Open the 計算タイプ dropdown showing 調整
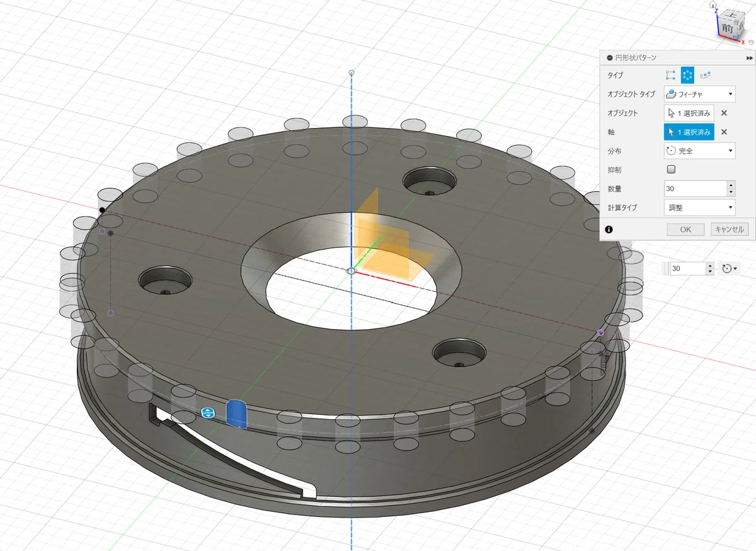The image size is (756, 551). pyautogui.click(x=700, y=207)
